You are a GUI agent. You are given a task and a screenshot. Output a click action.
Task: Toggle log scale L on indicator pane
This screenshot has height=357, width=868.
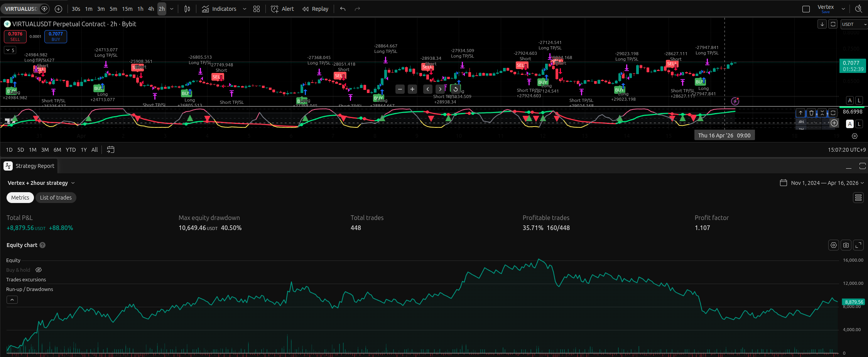pyautogui.click(x=859, y=124)
